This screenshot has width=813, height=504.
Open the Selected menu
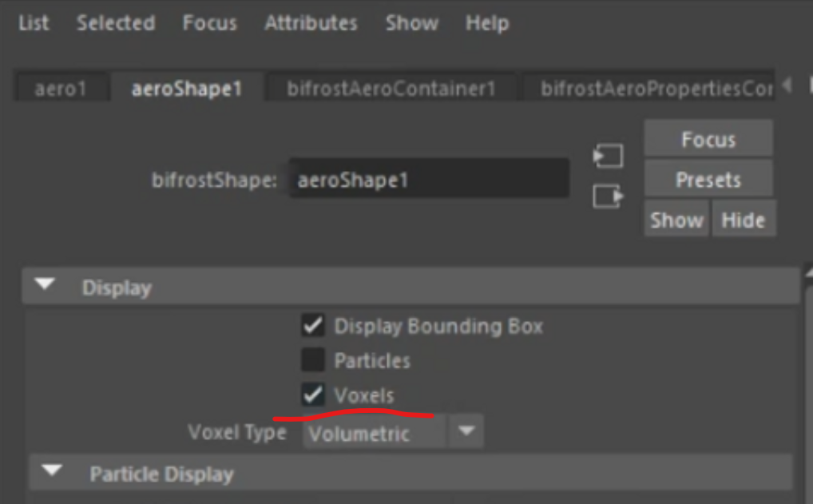tap(116, 23)
